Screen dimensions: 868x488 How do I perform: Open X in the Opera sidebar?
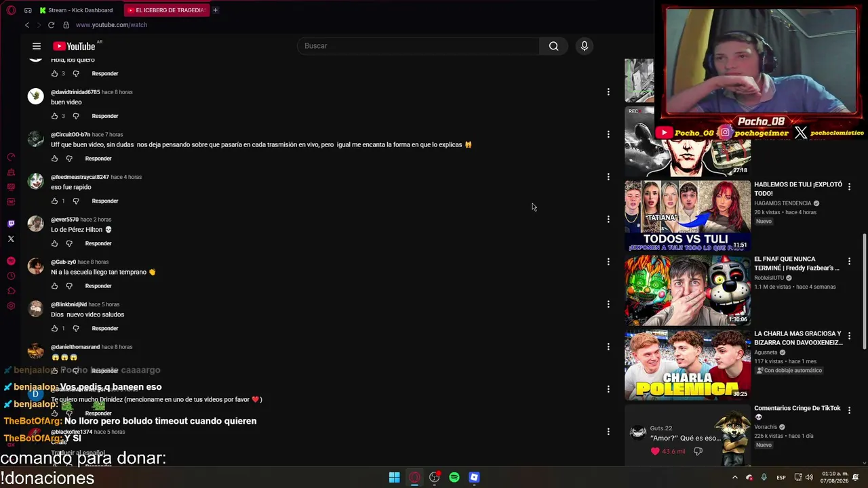pos(11,239)
